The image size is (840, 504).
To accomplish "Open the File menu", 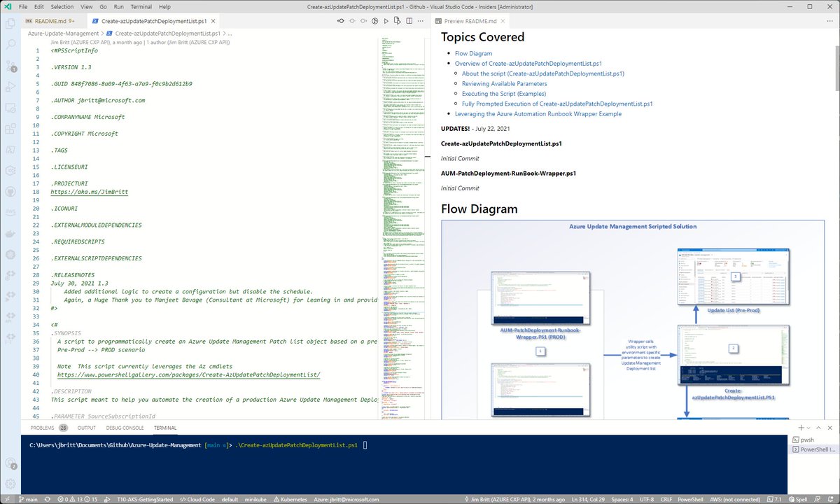I will coord(23,6).
